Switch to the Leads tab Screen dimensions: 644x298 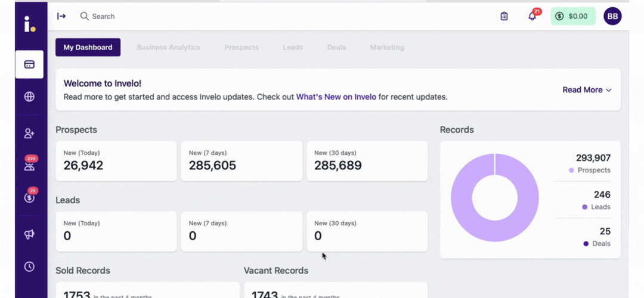click(x=293, y=47)
